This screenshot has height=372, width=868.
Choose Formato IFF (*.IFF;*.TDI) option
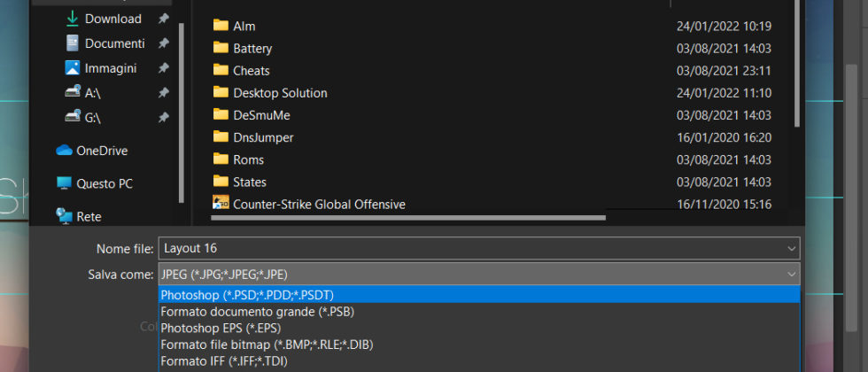479,361
